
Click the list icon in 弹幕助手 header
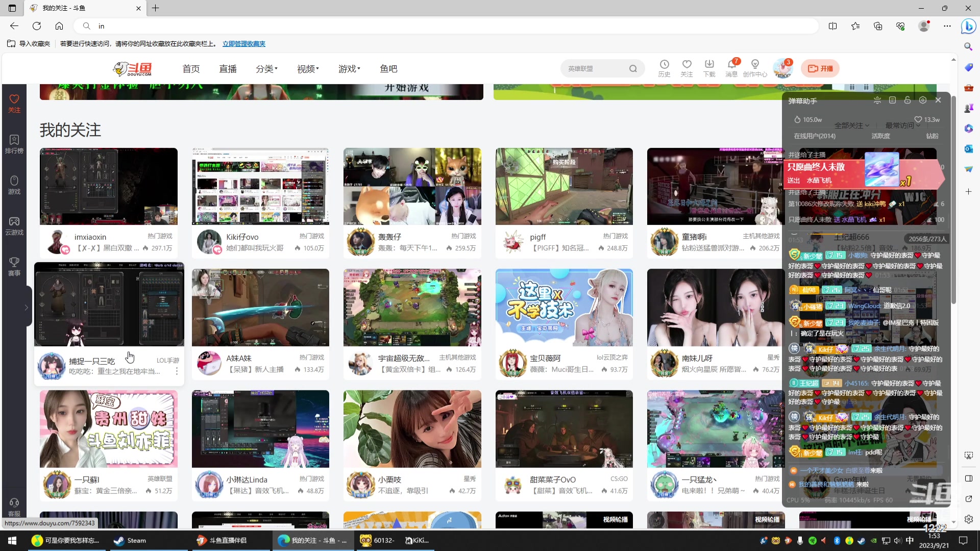click(892, 101)
